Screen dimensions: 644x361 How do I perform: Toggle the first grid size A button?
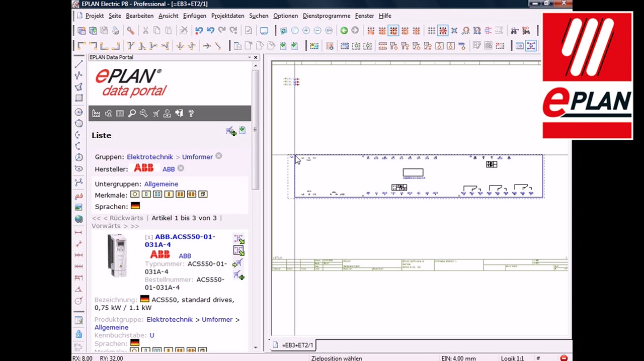point(371,31)
